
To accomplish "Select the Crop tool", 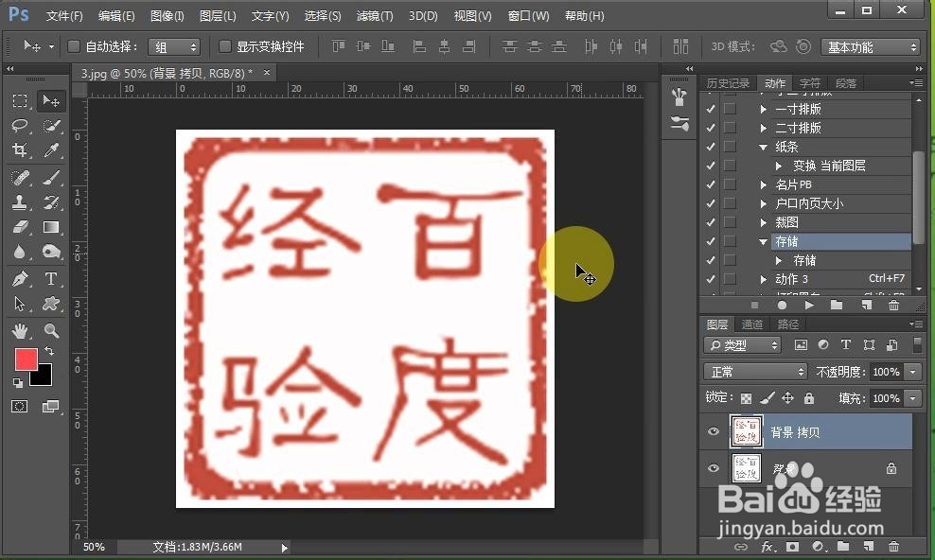I will point(19,149).
